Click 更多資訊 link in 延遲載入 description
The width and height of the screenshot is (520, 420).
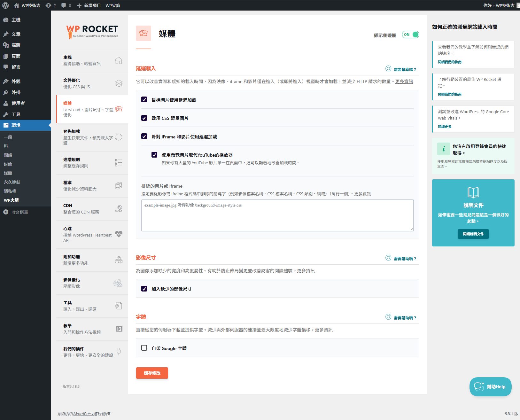point(404,82)
